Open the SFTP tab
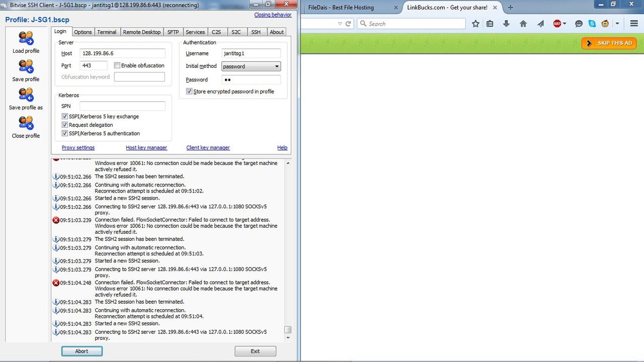 click(173, 32)
